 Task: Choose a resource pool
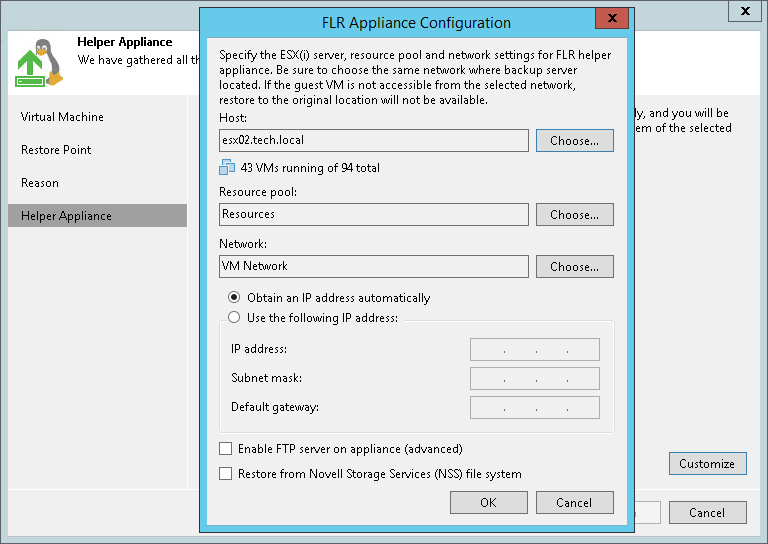(574, 214)
